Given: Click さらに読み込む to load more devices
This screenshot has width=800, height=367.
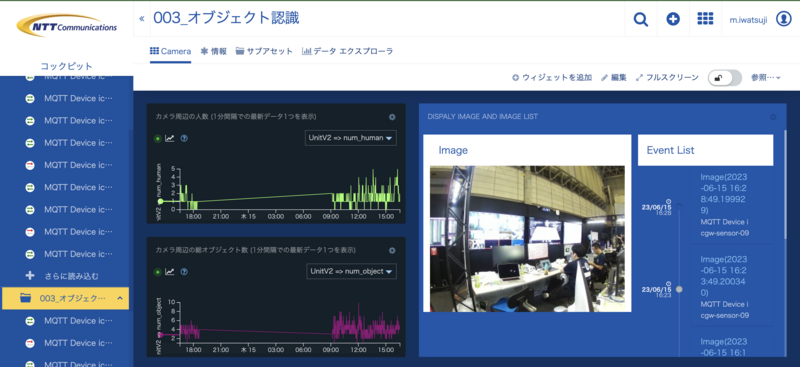Looking at the screenshot, I should pos(71,276).
